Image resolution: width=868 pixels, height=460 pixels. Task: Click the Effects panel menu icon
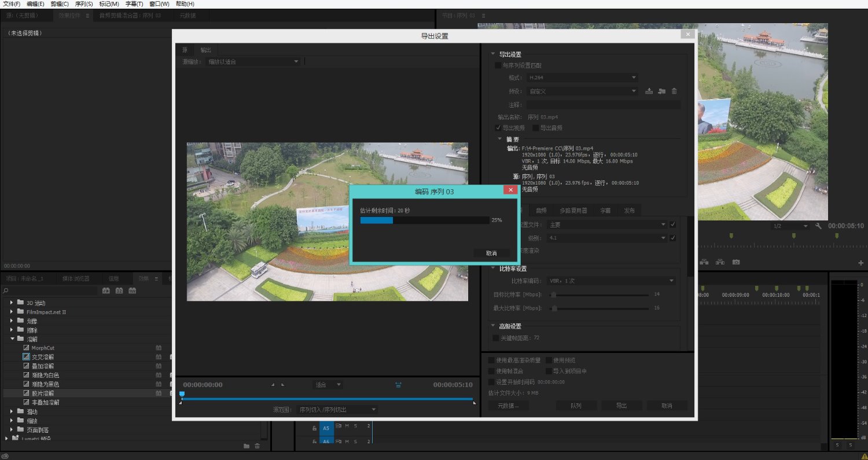156,278
